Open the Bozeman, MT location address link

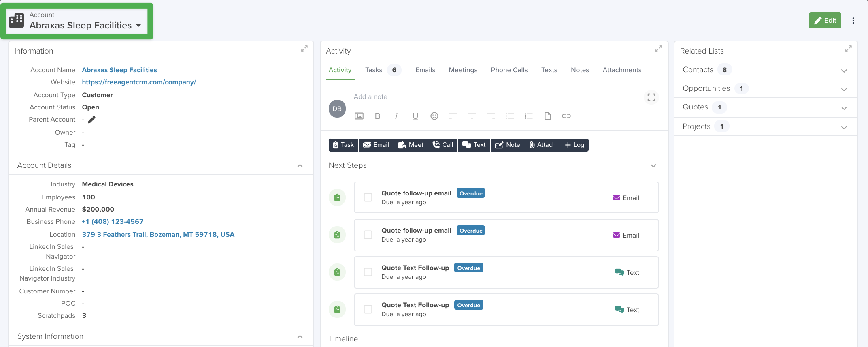click(158, 234)
